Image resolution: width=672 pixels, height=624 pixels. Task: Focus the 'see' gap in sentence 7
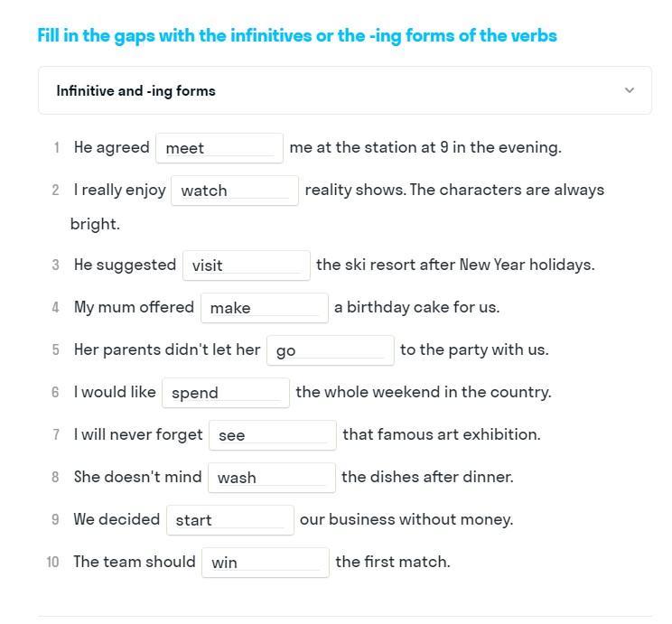(x=272, y=435)
